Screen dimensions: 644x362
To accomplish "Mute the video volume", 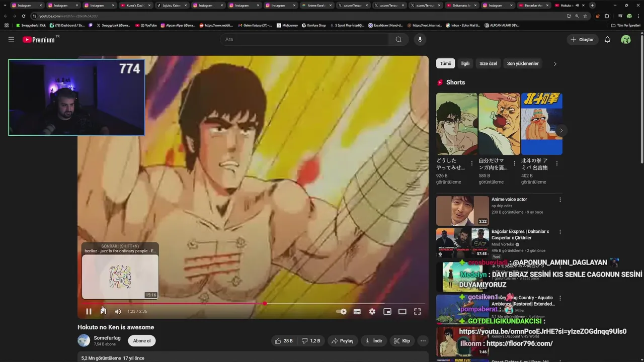I will pyautogui.click(x=118, y=311).
